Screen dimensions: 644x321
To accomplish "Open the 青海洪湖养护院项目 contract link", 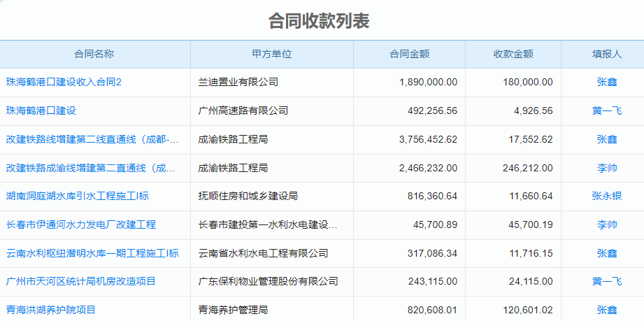I will (51, 310).
